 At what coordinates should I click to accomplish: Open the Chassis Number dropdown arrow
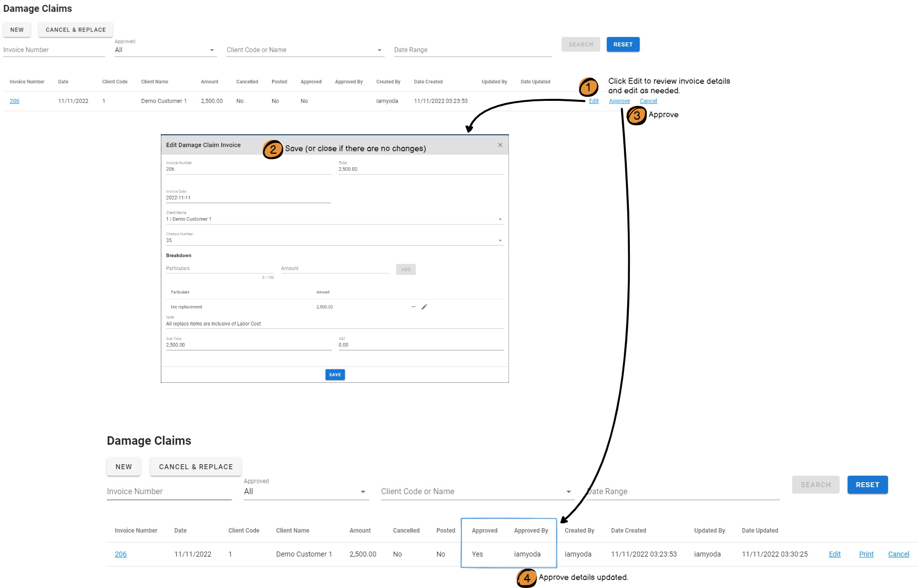tap(500, 241)
